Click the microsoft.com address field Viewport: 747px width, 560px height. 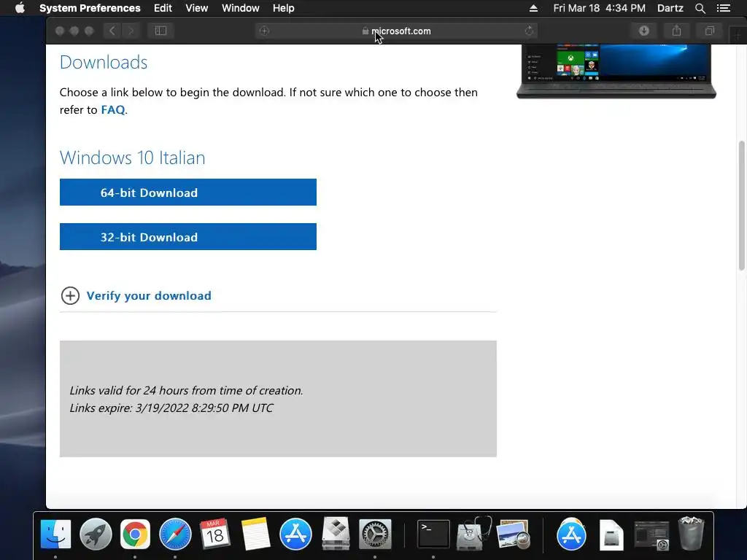[x=396, y=31]
